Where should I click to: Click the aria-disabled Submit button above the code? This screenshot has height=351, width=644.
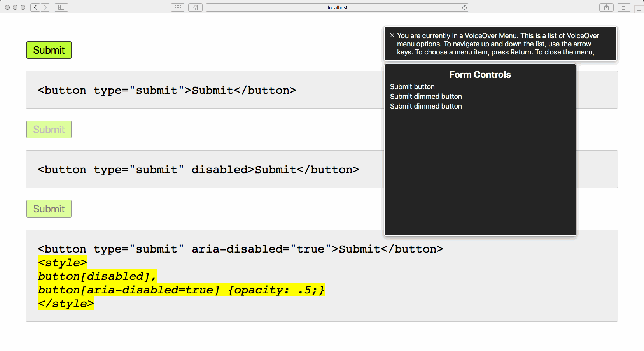click(49, 209)
